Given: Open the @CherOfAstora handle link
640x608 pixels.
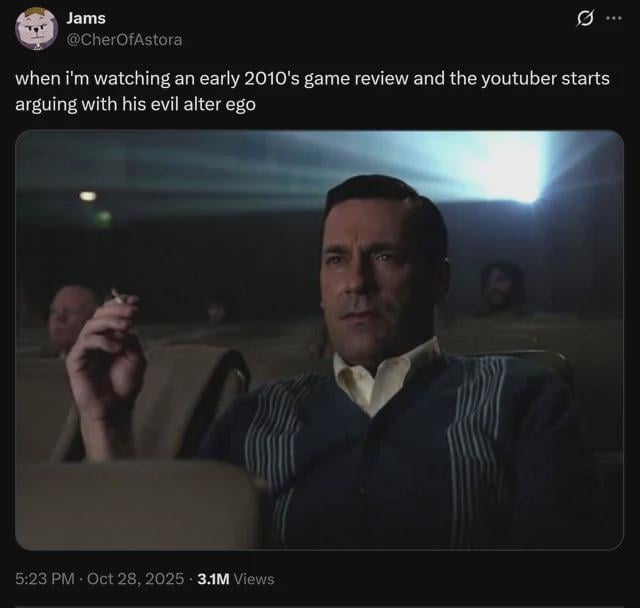Looking at the screenshot, I should click(124, 39).
